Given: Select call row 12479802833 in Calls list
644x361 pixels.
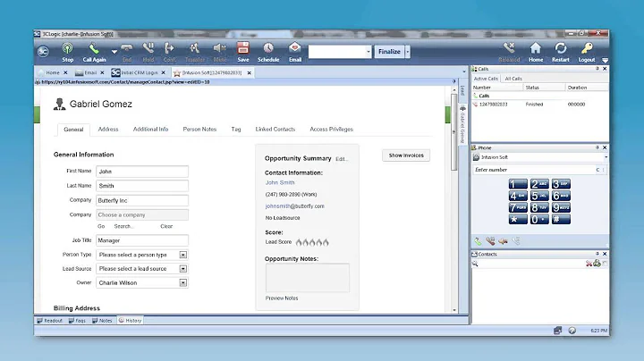Looking at the screenshot, I should (x=539, y=105).
